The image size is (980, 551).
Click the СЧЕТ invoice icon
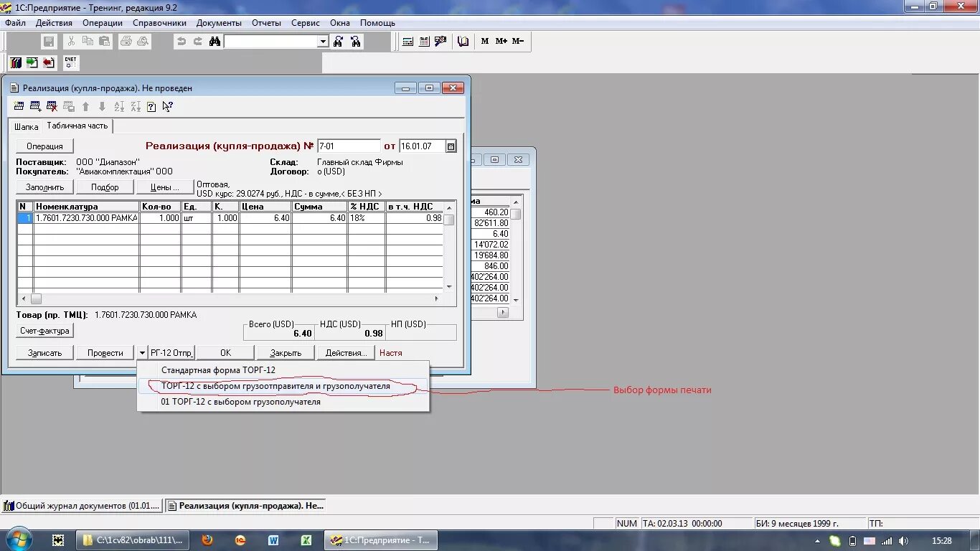pyautogui.click(x=70, y=63)
